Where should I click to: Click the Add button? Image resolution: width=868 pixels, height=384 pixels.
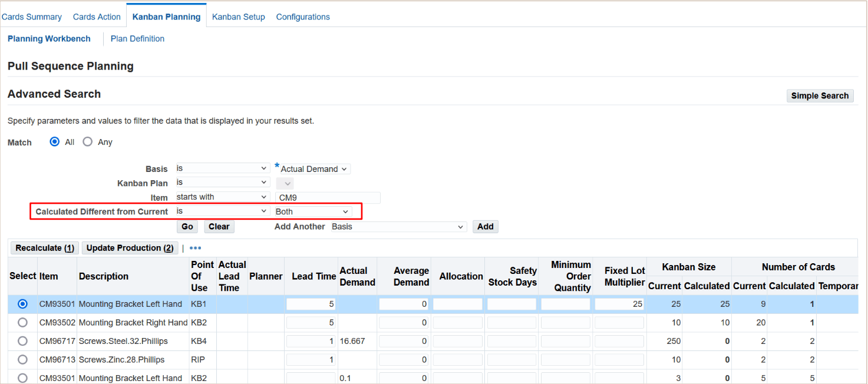click(486, 227)
